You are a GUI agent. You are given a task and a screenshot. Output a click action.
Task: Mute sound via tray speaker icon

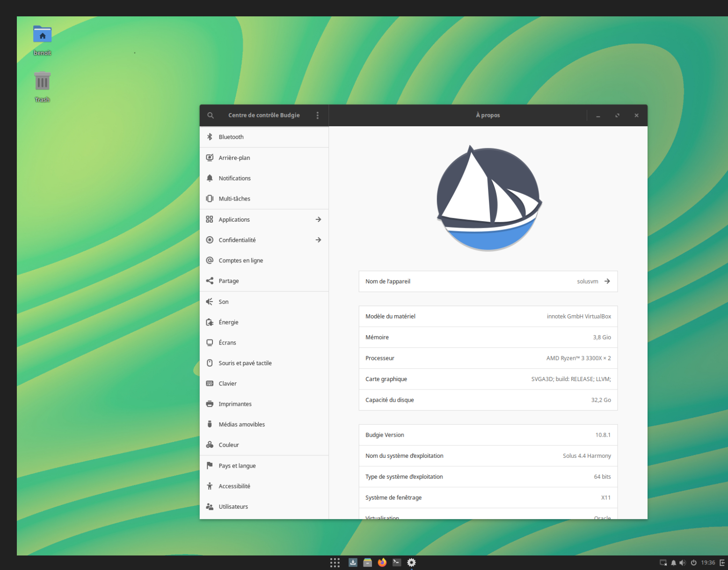683,563
